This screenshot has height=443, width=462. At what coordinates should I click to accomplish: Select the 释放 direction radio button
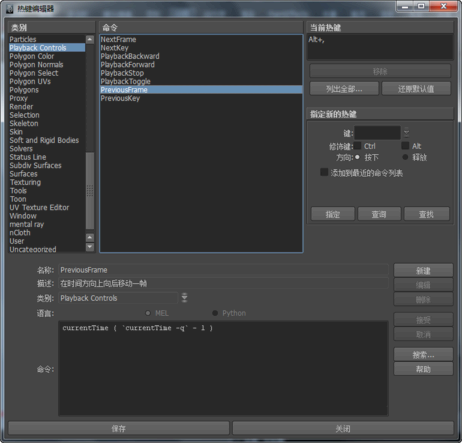[x=405, y=157]
